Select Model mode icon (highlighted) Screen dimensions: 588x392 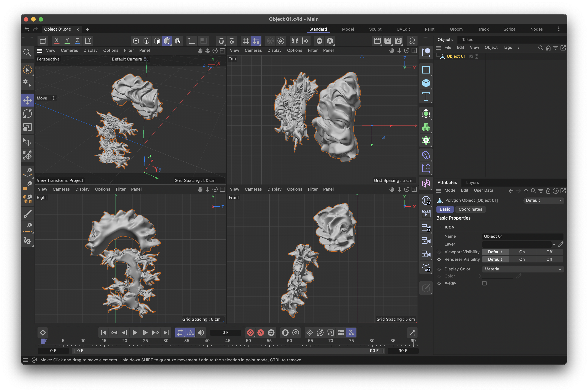pyautogui.click(x=167, y=41)
